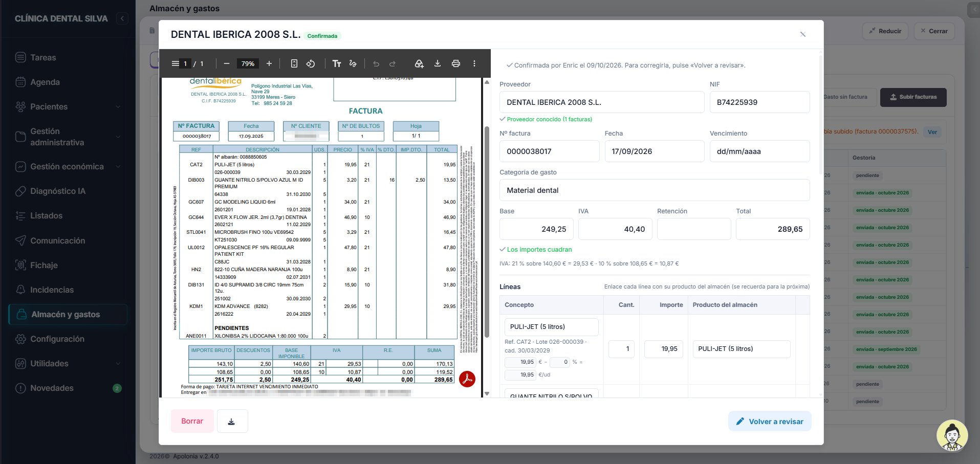
Task: Download the PDF from viewer toolbar
Action: click(x=438, y=63)
